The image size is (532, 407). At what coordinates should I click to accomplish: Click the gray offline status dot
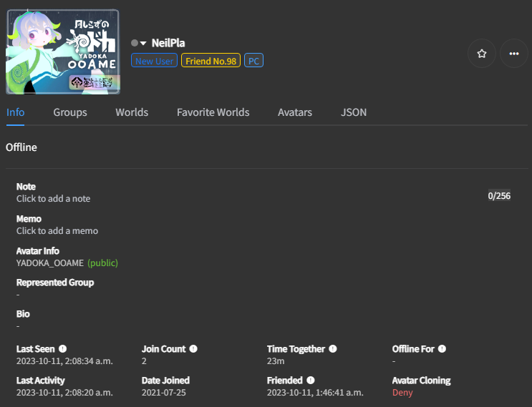click(x=135, y=44)
